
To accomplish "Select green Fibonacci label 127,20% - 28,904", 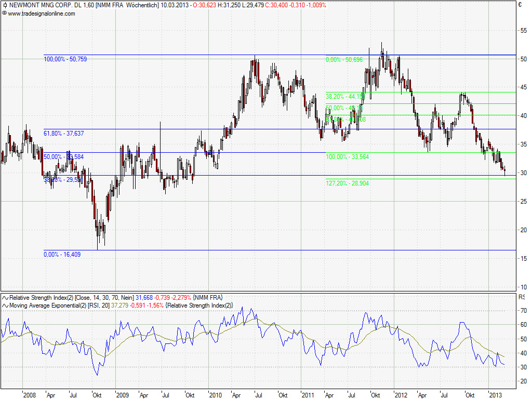I will (347, 183).
